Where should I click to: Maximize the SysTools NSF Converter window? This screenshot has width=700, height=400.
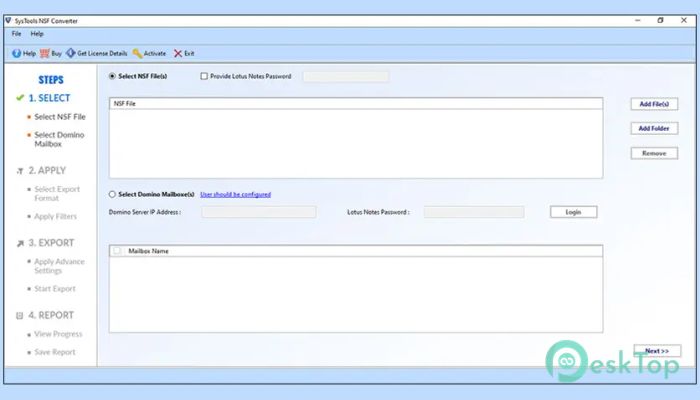[x=660, y=21]
